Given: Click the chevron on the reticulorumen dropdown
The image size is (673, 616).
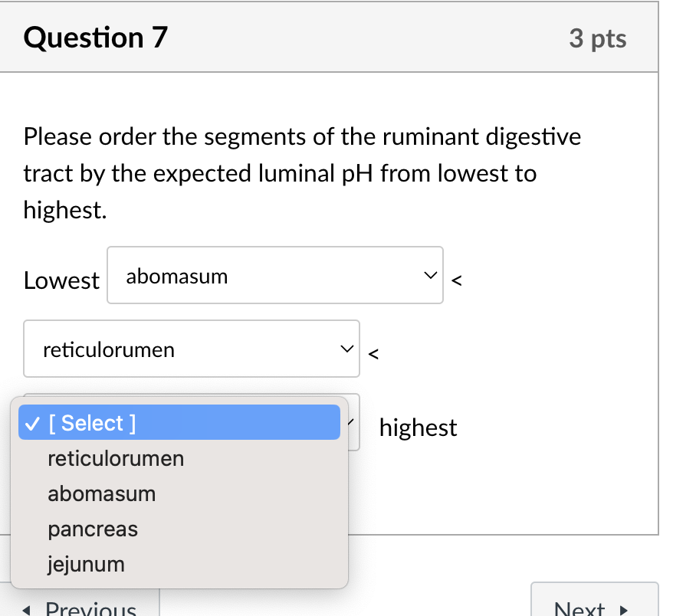Looking at the screenshot, I should [346, 349].
